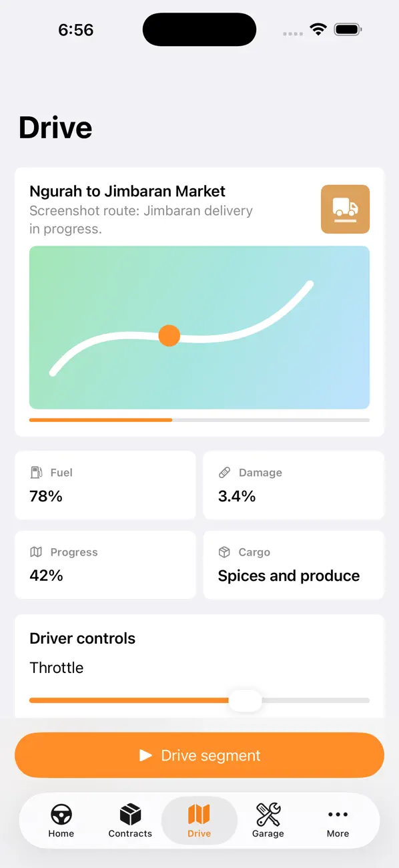Select the Contracts tab label
The width and height of the screenshot is (399, 868).
click(x=130, y=833)
